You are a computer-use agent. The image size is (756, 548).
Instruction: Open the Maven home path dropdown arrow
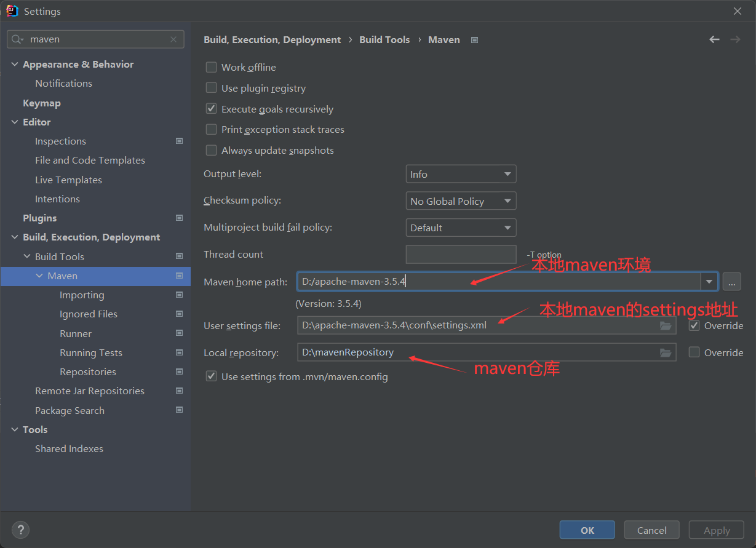(709, 282)
